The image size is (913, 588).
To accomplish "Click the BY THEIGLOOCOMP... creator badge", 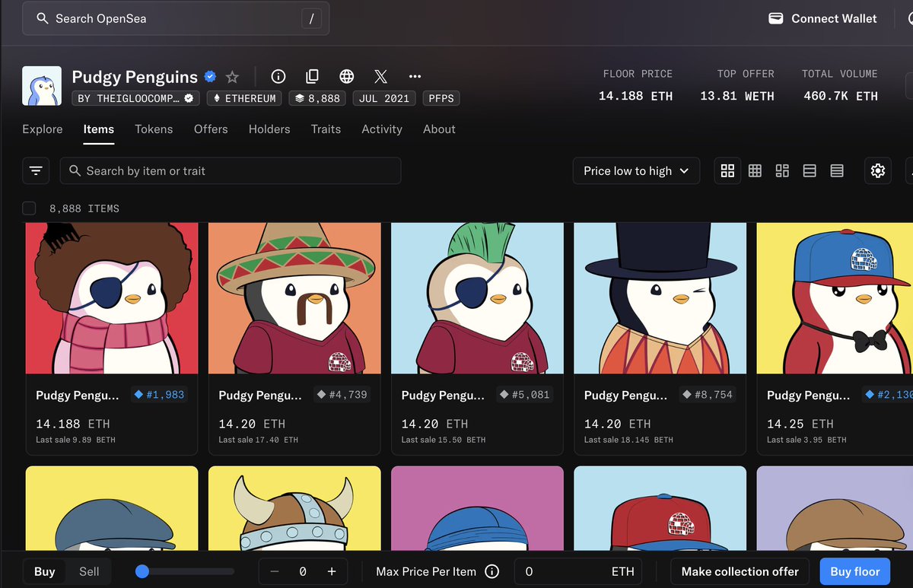I will (136, 98).
